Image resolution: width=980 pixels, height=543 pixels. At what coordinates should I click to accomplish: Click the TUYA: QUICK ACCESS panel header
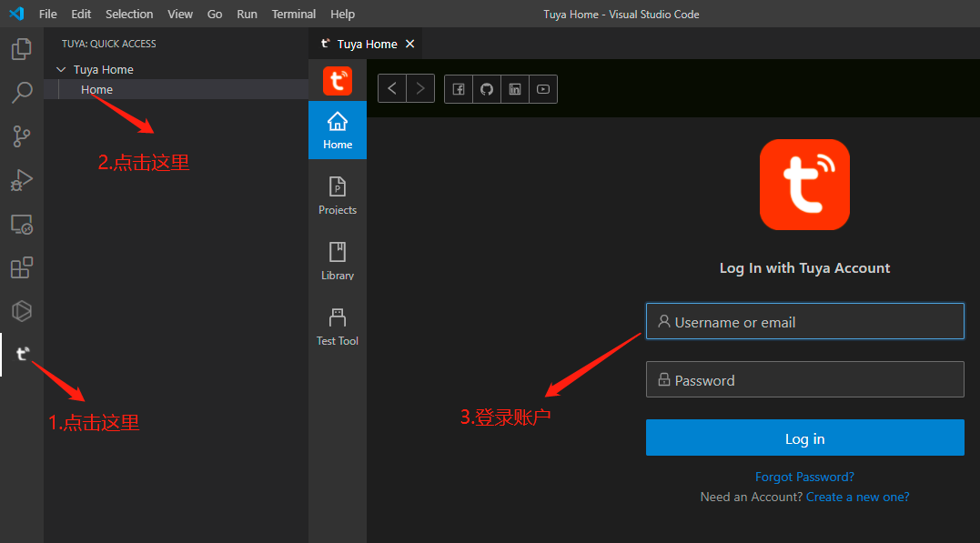click(109, 44)
